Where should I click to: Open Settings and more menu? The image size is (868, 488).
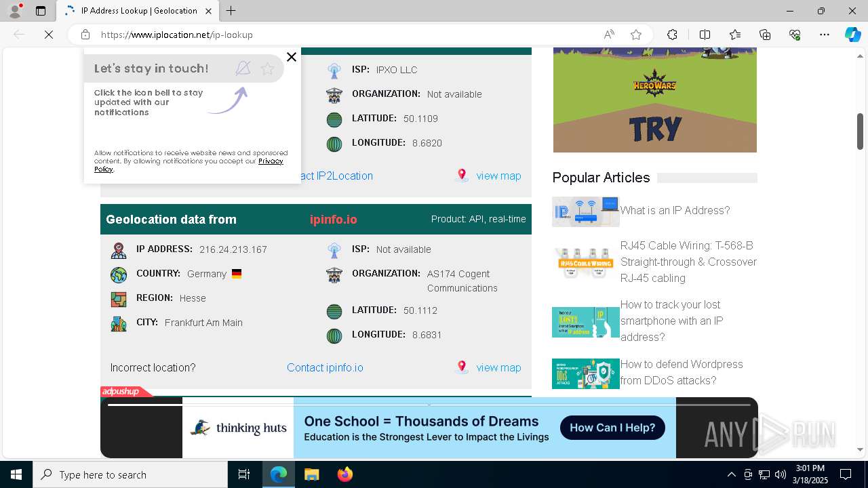pyautogui.click(x=825, y=35)
